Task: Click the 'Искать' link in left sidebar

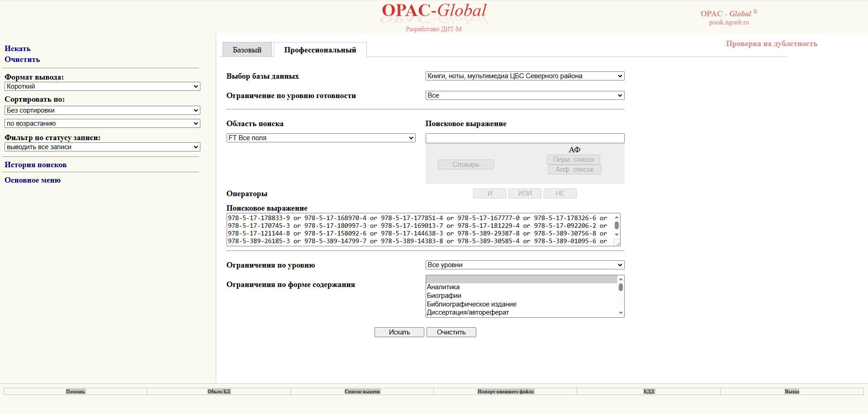Action: click(x=18, y=49)
